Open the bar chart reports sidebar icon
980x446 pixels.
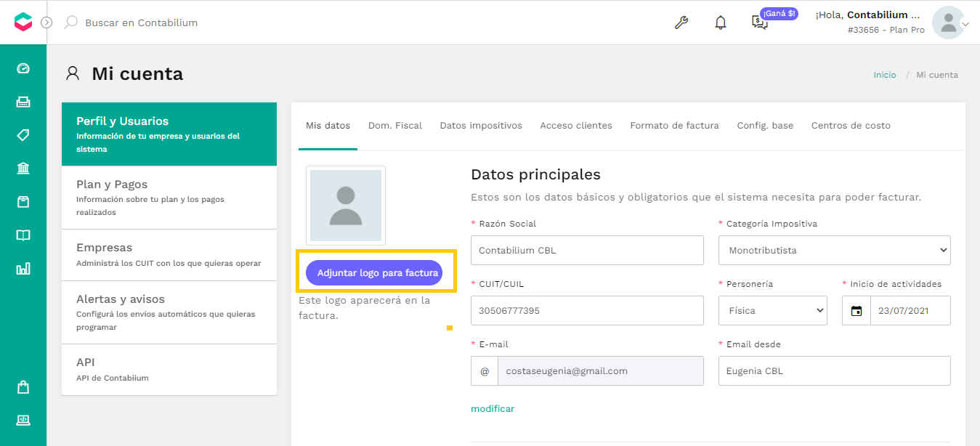click(23, 269)
